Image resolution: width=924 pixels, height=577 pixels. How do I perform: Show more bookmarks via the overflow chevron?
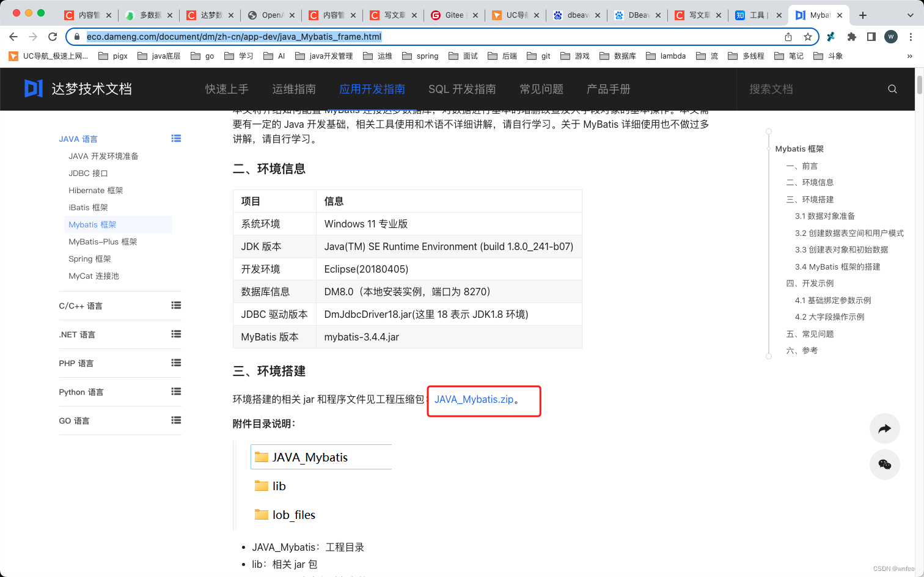point(909,56)
